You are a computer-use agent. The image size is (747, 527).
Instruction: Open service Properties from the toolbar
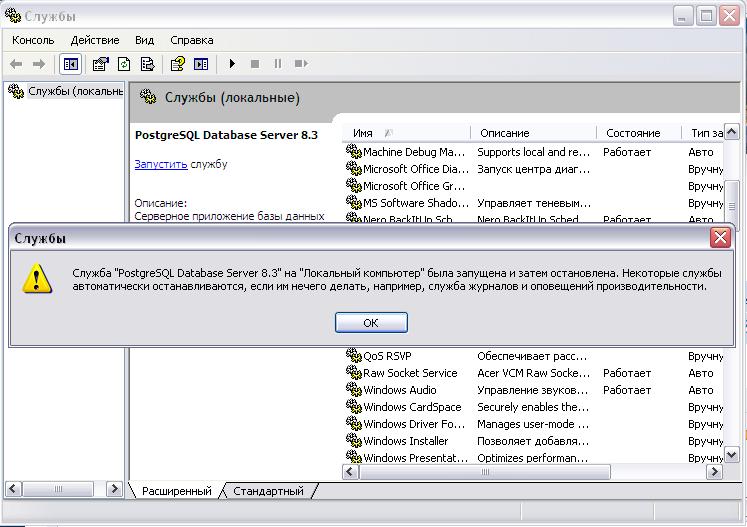100,64
